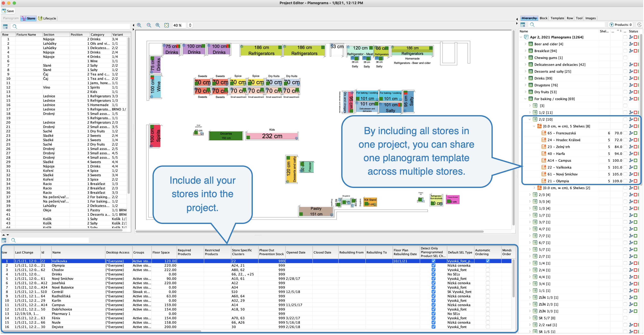Sort stores table by Name column
Image resolution: width=644 pixels, height=335 pixels.
78,252
